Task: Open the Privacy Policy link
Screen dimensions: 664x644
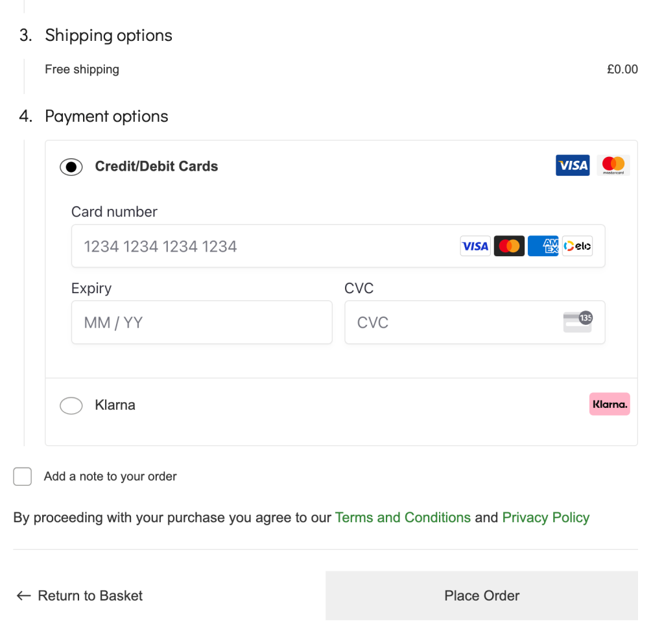Action: tap(546, 518)
